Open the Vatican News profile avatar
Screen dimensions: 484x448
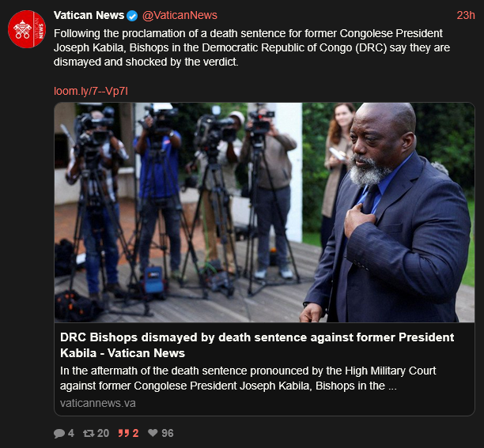(27, 29)
